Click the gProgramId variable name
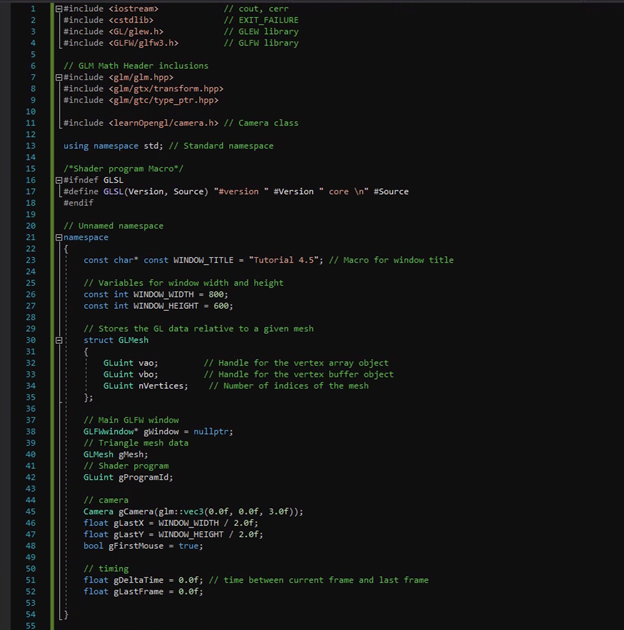The image size is (624, 630). 143,478
